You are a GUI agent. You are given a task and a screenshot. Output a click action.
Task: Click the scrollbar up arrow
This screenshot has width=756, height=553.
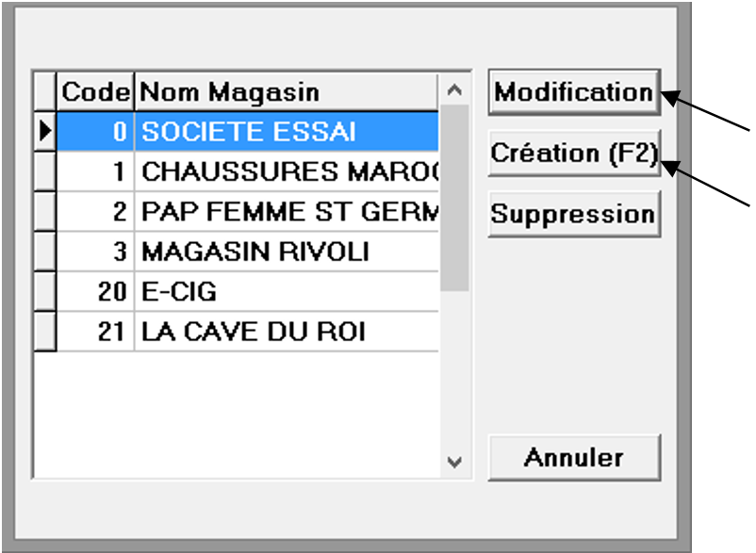coord(454,91)
